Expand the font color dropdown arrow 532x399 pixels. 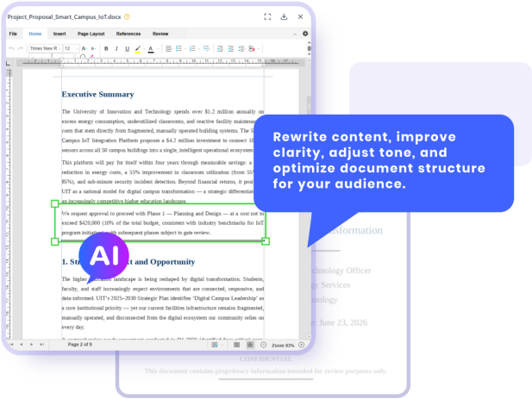tap(158, 49)
